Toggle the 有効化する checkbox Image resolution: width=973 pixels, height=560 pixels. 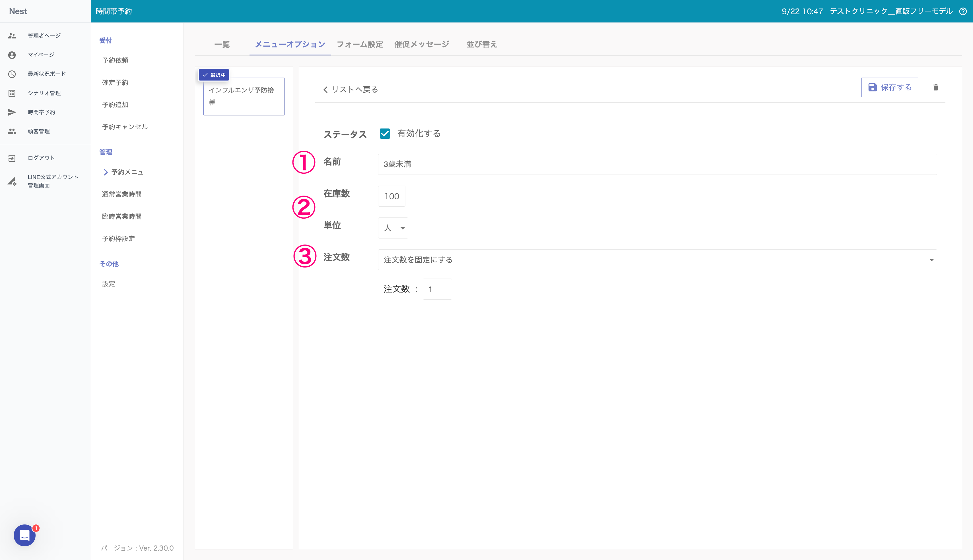tap(384, 133)
